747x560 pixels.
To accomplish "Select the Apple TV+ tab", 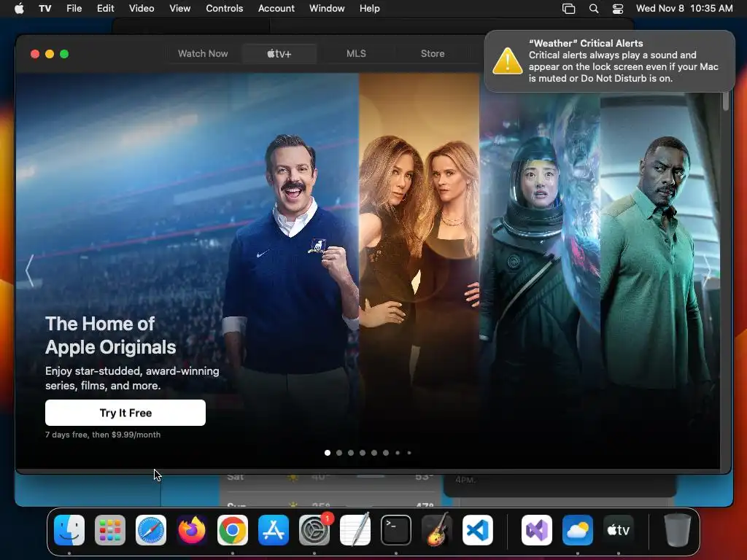I will click(x=279, y=54).
